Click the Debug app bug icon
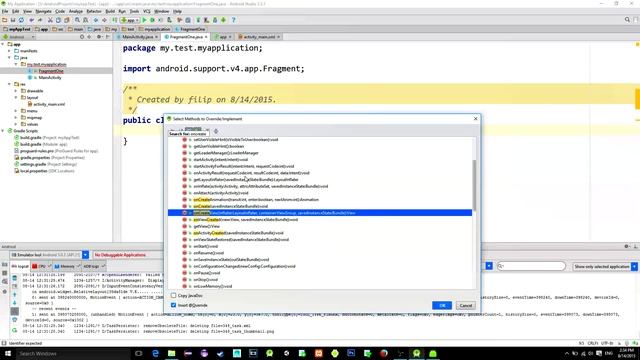 [x=152, y=20]
